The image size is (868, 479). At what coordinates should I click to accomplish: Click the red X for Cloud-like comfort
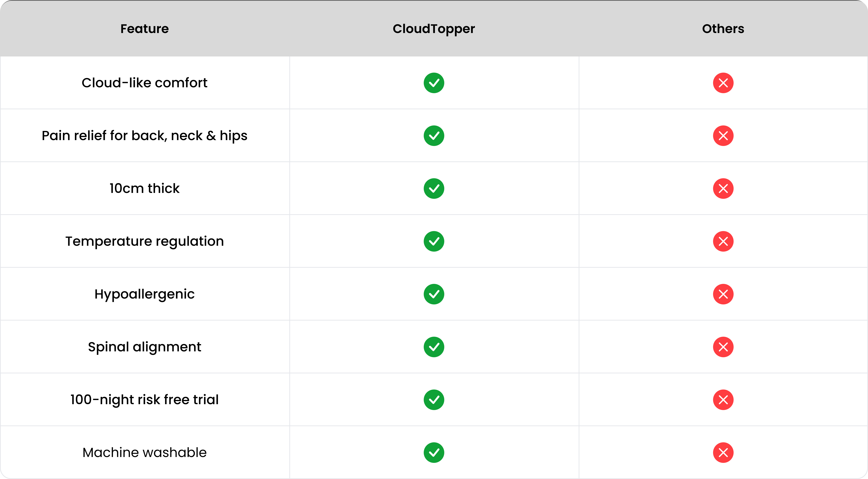coord(723,83)
